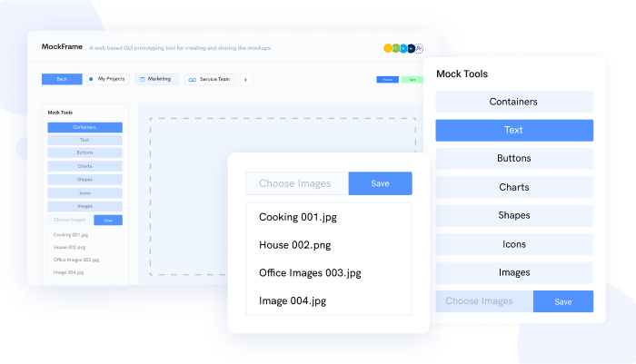
Task: Add a new tab with plus icon
Action: [245, 80]
